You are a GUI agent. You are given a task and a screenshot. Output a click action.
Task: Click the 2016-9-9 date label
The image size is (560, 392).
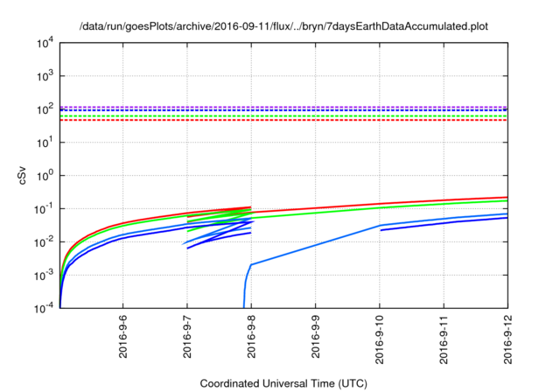(316, 336)
